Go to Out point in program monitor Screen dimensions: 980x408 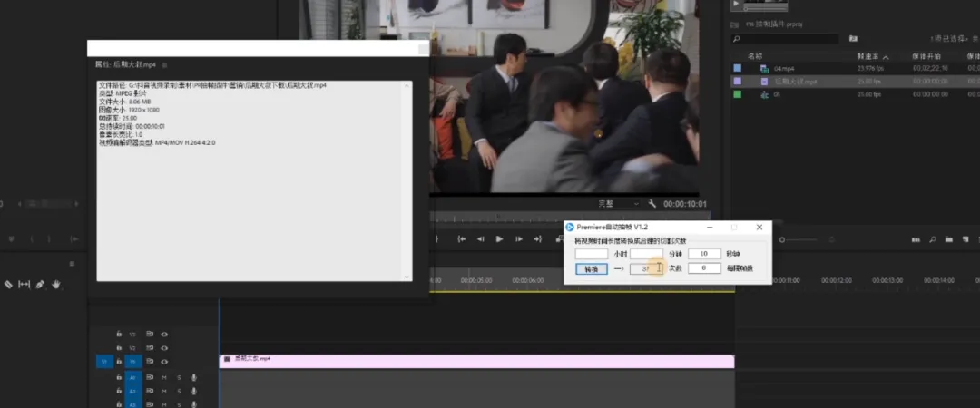(x=537, y=238)
